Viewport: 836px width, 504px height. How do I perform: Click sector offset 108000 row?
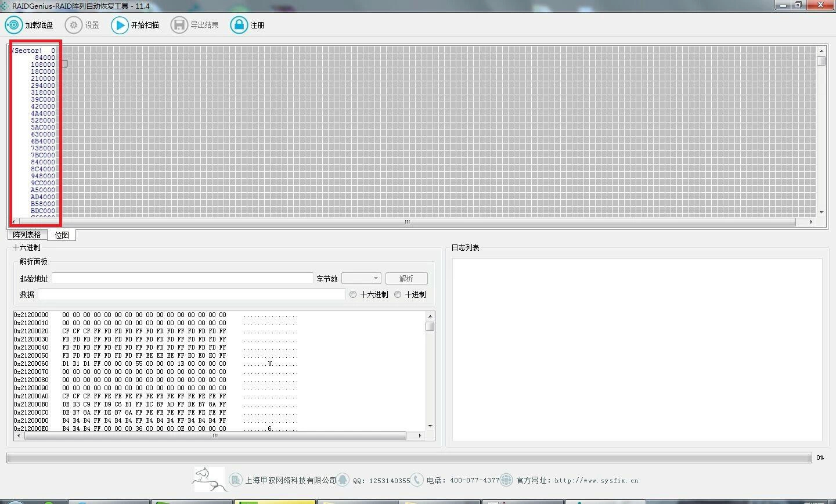(x=43, y=64)
